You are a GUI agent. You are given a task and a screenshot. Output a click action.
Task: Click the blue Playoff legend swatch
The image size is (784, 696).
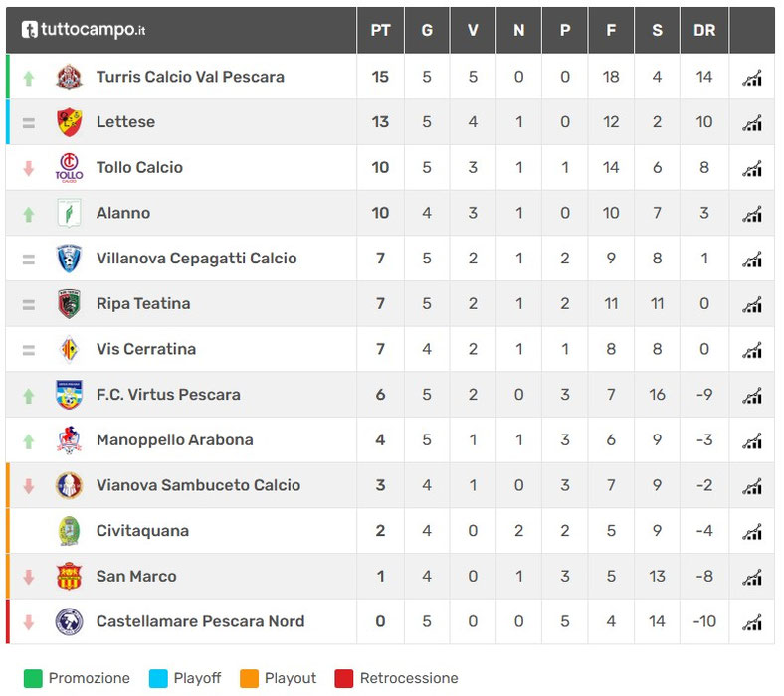coord(159,679)
